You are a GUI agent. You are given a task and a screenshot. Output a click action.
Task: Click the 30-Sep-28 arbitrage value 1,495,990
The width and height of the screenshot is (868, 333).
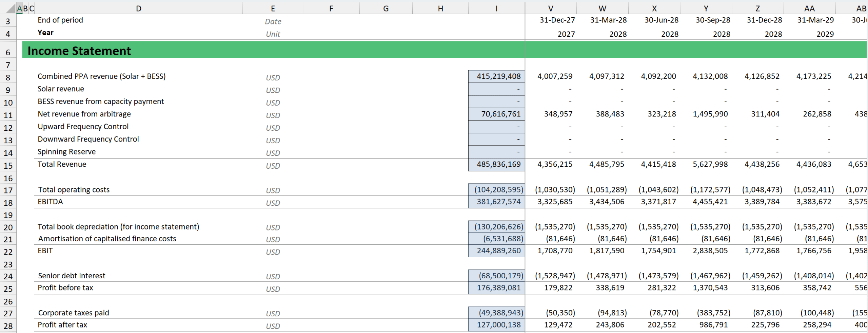pos(710,114)
